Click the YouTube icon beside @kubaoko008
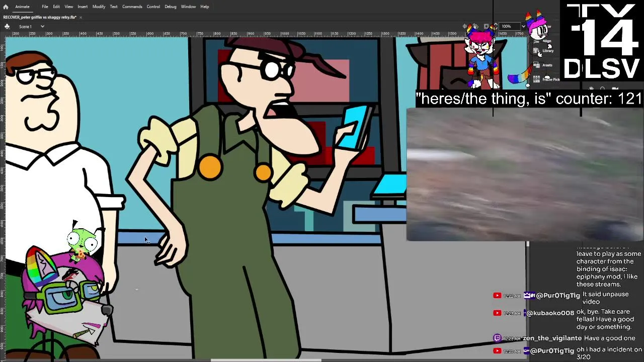The width and height of the screenshot is (644, 362). tap(497, 313)
